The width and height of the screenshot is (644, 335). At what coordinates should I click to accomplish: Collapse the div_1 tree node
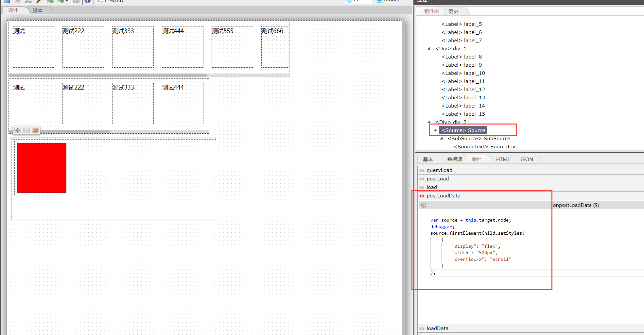tap(429, 48)
